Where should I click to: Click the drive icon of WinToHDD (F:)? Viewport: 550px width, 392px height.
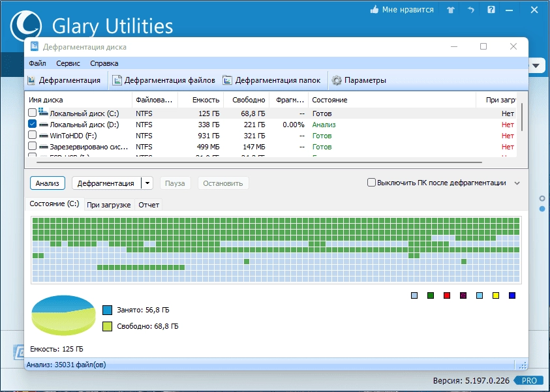[x=43, y=136]
